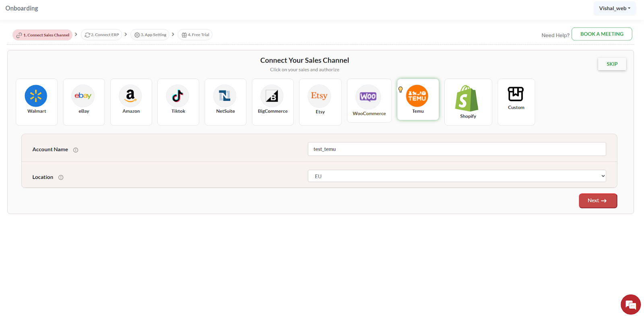
Task: Select the Tiktok channel icon
Action: pyautogui.click(x=178, y=96)
